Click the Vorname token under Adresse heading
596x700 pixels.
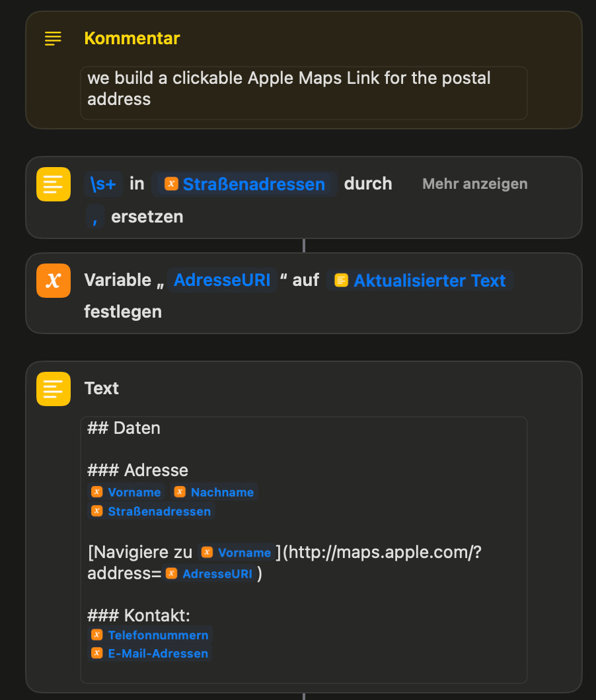click(127, 493)
